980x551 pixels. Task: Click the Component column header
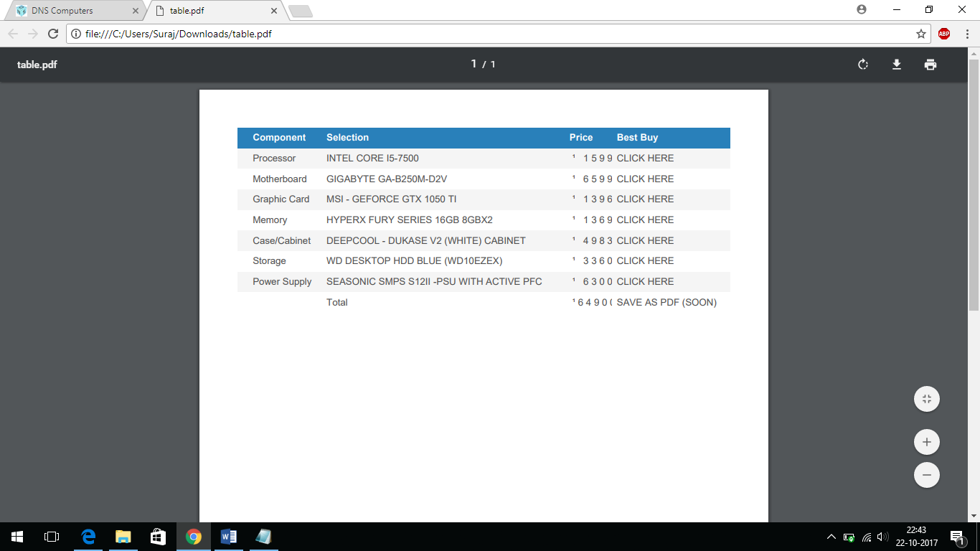pyautogui.click(x=279, y=138)
